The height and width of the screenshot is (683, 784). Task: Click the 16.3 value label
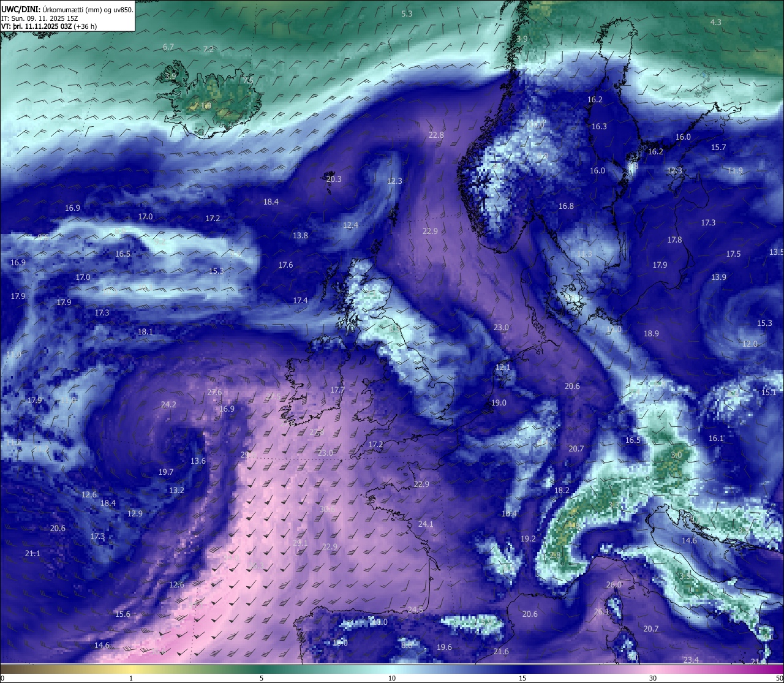pyautogui.click(x=599, y=126)
